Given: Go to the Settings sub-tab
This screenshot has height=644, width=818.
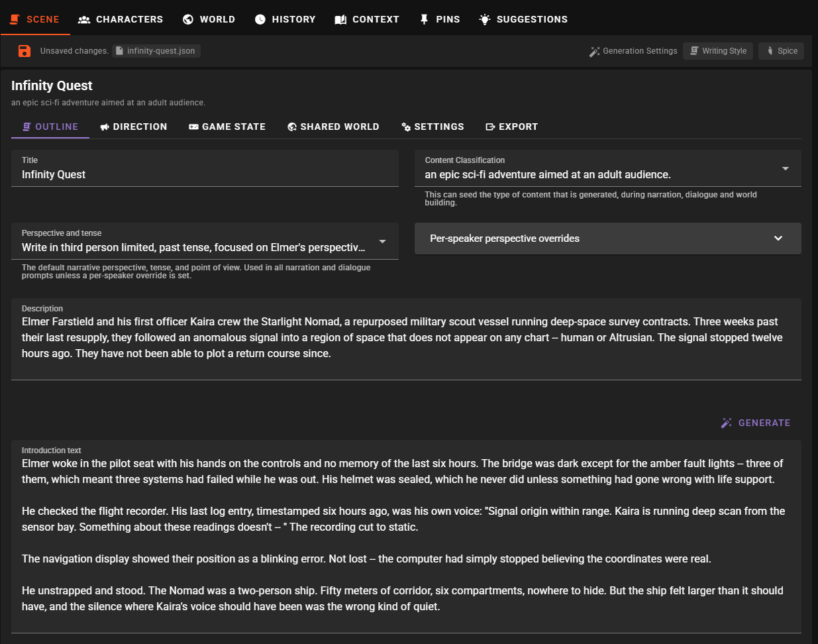Looking at the screenshot, I should coord(433,127).
